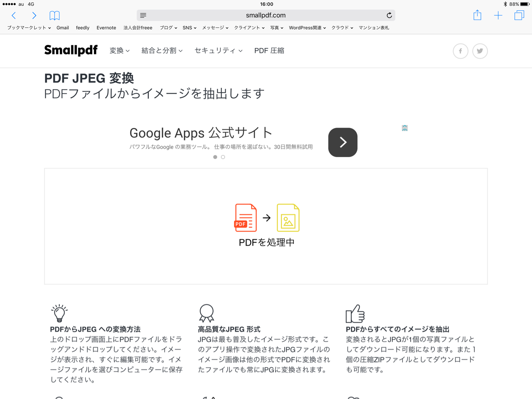Open a new tab with plus icon

click(x=498, y=15)
